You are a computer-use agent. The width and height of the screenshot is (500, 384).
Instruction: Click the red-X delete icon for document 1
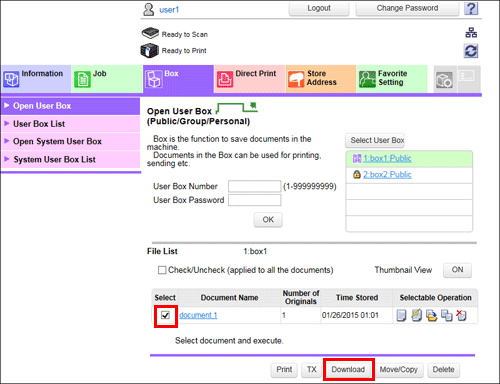461,315
